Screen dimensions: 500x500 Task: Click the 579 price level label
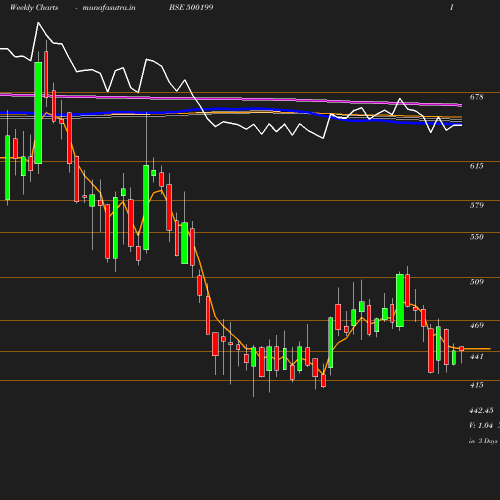click(476, 205)
